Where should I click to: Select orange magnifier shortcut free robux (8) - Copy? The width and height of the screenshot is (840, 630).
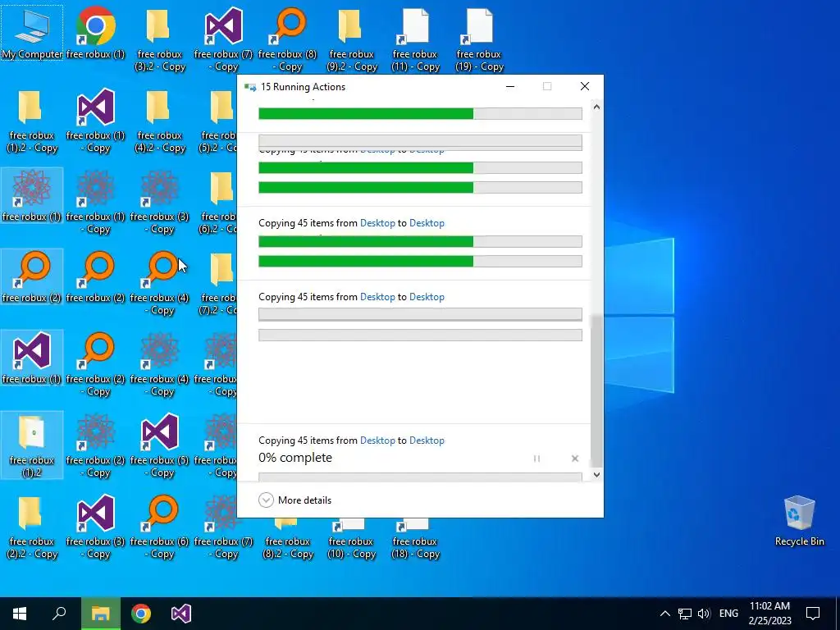pos(288,39)
